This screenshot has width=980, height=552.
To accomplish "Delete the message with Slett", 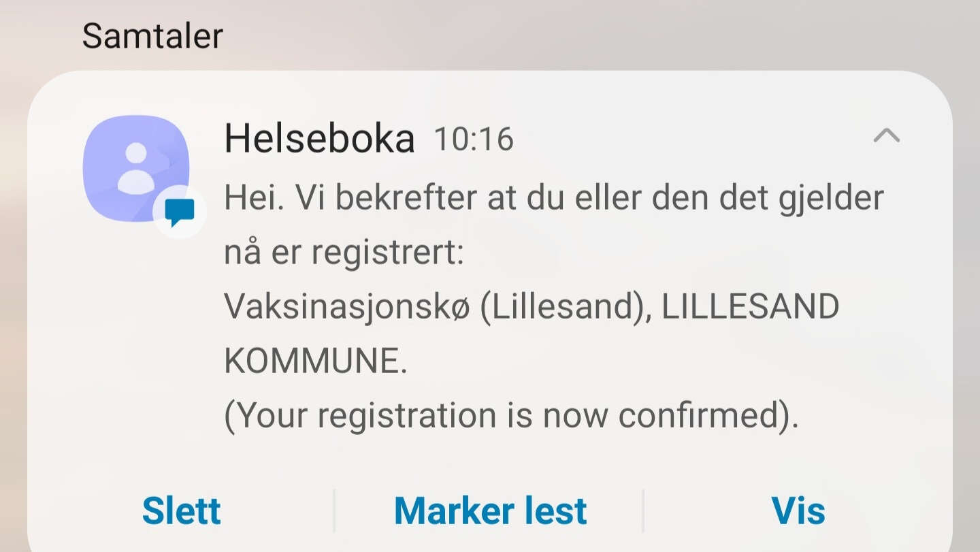I will pyautogui.click(x=181, y=510).
